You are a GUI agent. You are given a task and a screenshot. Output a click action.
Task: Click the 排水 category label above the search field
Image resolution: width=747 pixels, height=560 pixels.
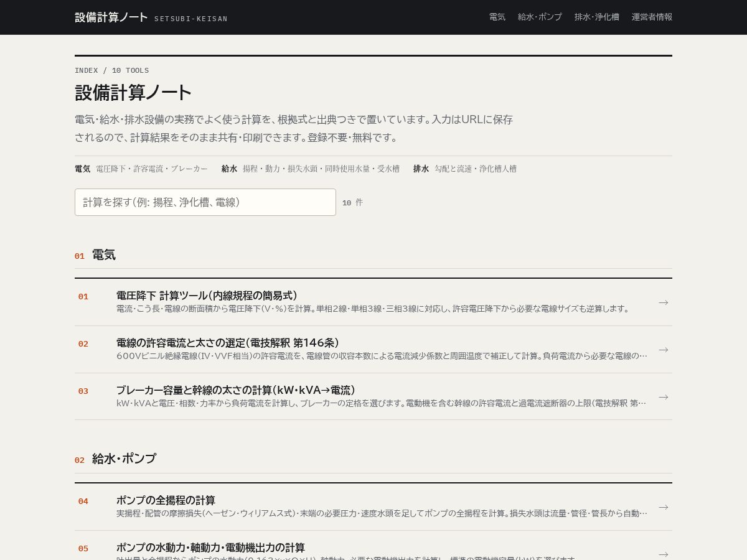(421, 169)
